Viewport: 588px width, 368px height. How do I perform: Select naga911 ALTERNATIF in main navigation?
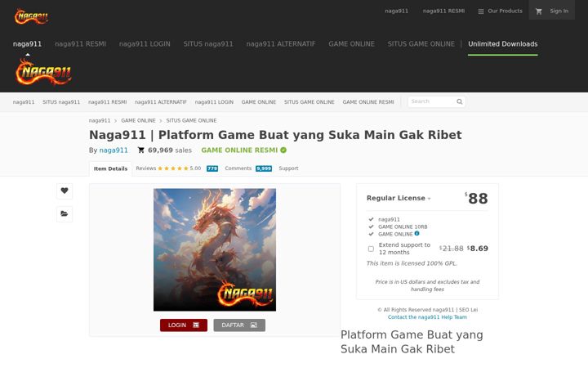(281, 44)
